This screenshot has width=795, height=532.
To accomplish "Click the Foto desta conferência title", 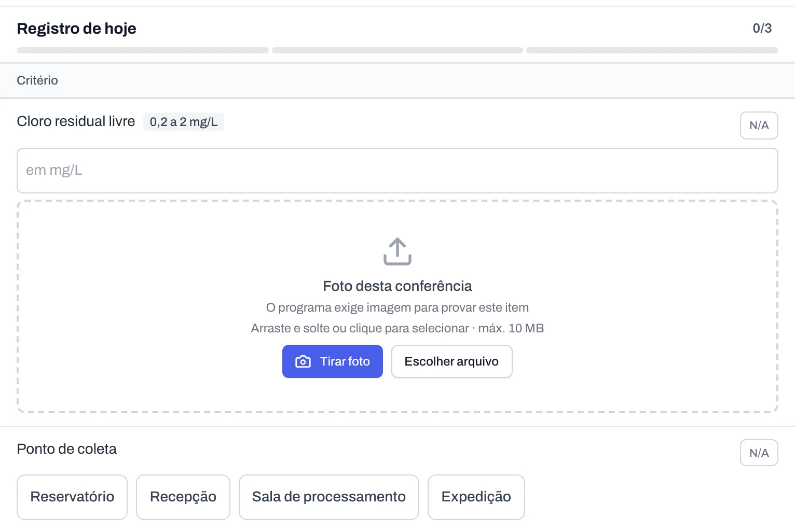I will click(397, 286).
